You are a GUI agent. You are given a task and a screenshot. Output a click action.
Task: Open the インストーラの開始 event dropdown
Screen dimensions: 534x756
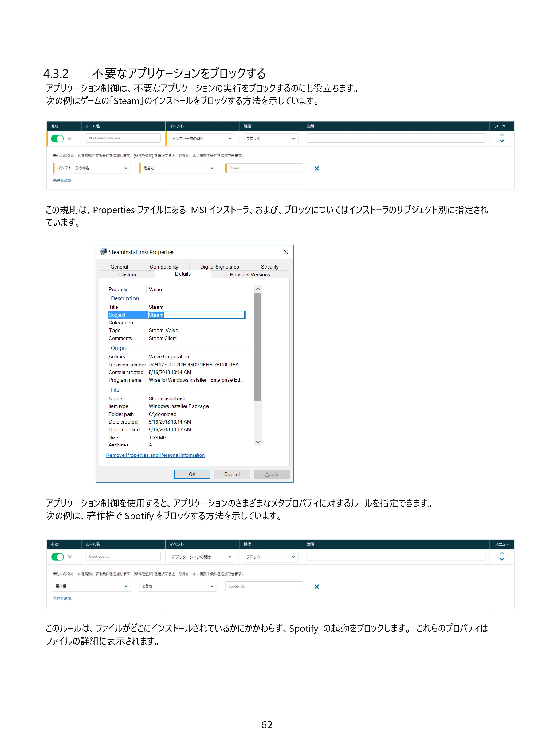[202, 139]
